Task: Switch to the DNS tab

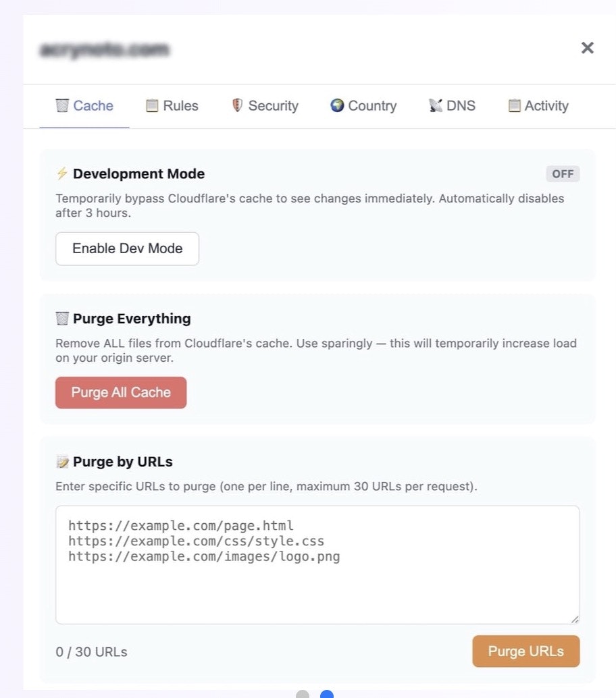Action: pos(451,105)
